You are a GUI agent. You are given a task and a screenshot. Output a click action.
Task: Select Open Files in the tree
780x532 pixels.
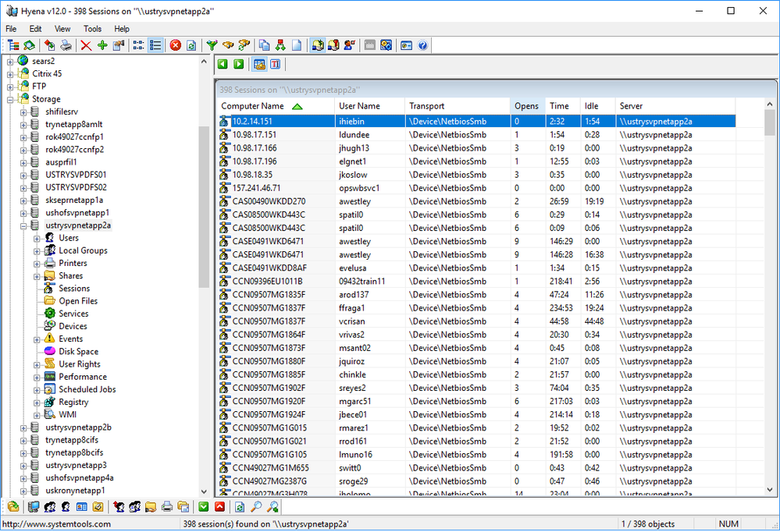[78, 301]
